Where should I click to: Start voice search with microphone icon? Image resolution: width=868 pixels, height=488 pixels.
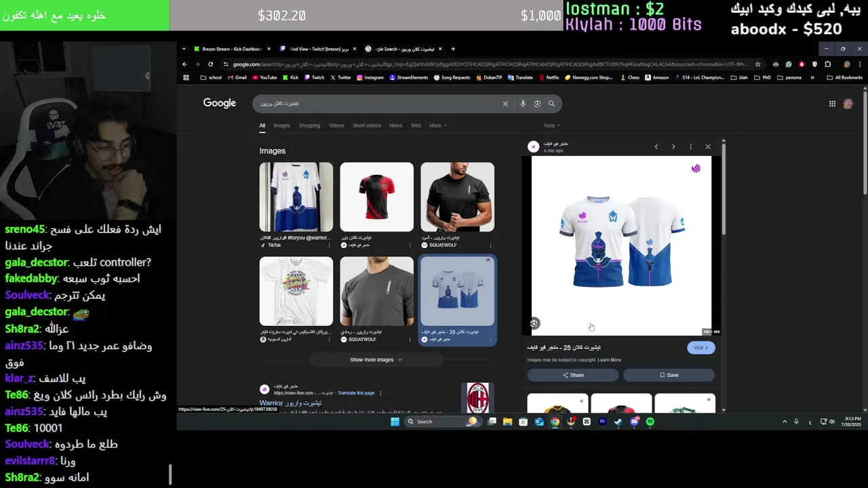(523, 104)
